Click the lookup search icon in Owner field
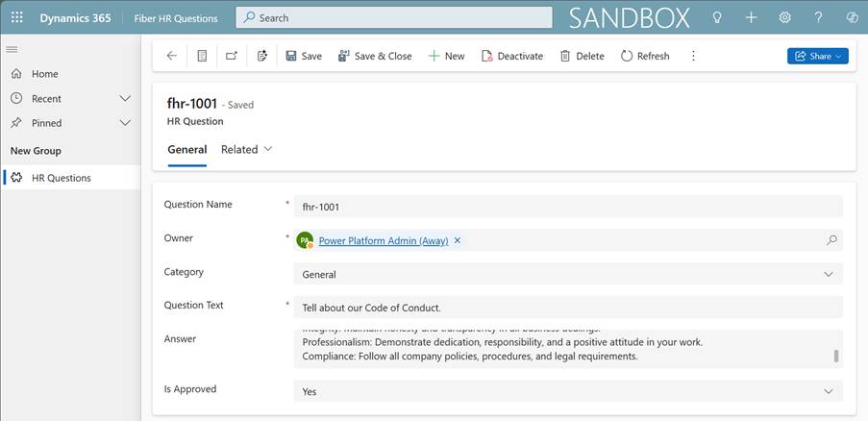The width and height of the screenshot is (868, 421). tap(831, 240)
